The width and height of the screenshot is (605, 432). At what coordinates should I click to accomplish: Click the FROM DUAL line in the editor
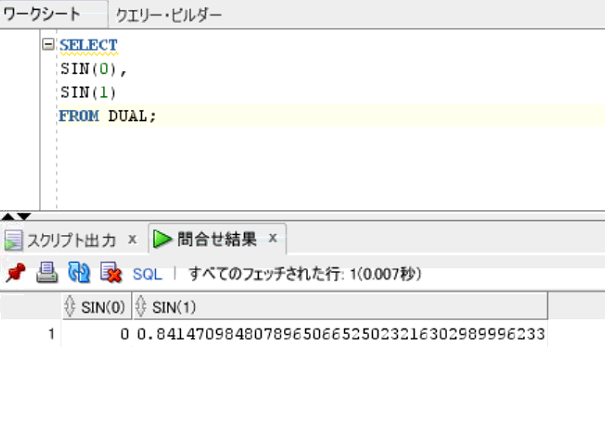point(107,116)
